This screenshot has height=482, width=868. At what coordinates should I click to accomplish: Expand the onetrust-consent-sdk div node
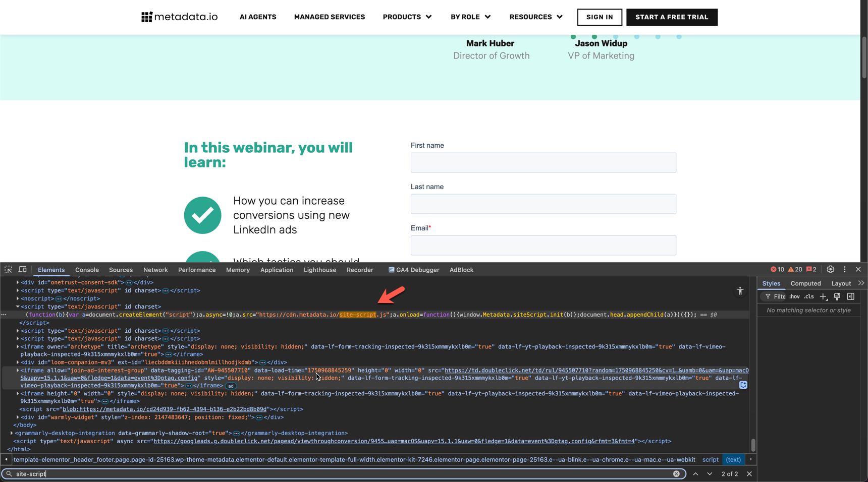click(x=18, y=282)
